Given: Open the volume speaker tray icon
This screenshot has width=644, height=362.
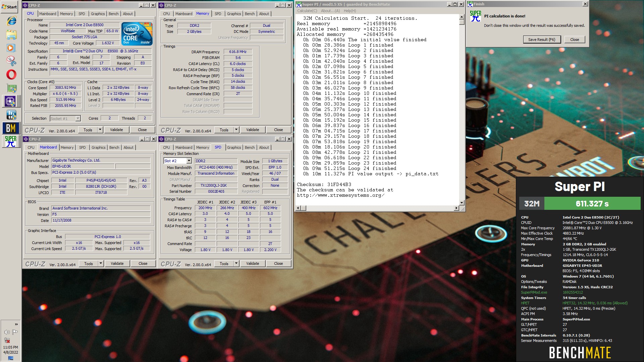Looking at the screenshot, I should (x=7, y=332).
